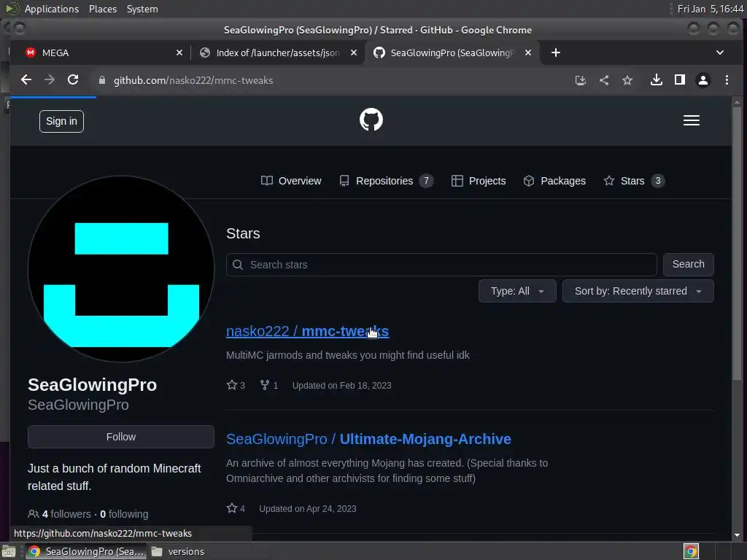The image size is (747, 560).
Task: Click the star count under Ultimate-Mojang-Archive
Action: pyautogui.click(x=236, y=508)
